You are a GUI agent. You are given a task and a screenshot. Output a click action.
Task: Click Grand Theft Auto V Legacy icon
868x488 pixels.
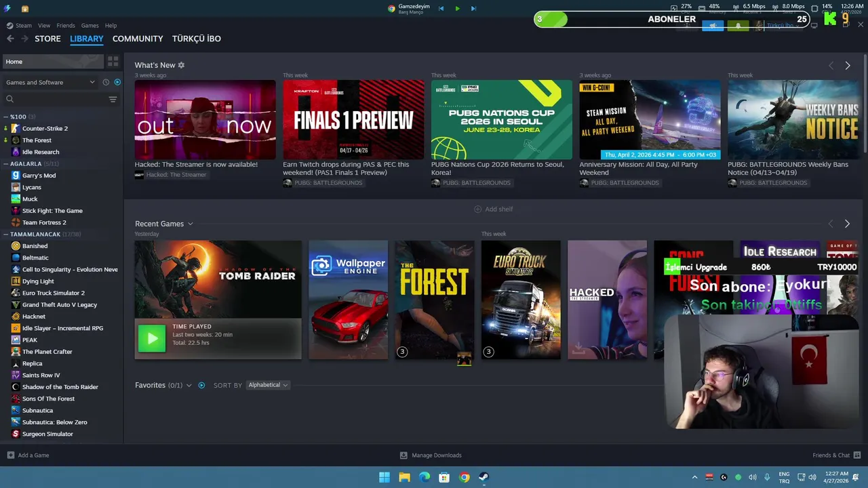coord(16,305)
